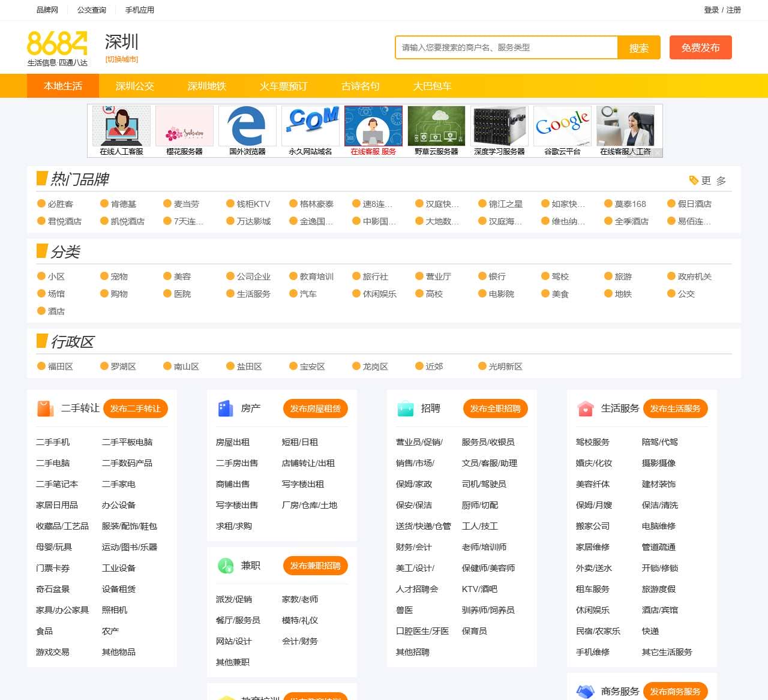This screenshot has height=700, width=768.
Task: Select the 深圳公交 navigation tab
Action: pyautogui.click(x=135, y=86)
